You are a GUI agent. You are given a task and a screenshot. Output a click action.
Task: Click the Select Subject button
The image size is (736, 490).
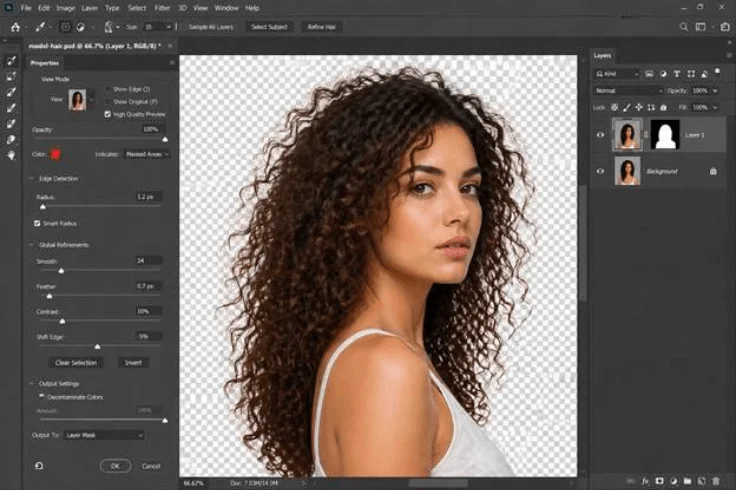269,27
